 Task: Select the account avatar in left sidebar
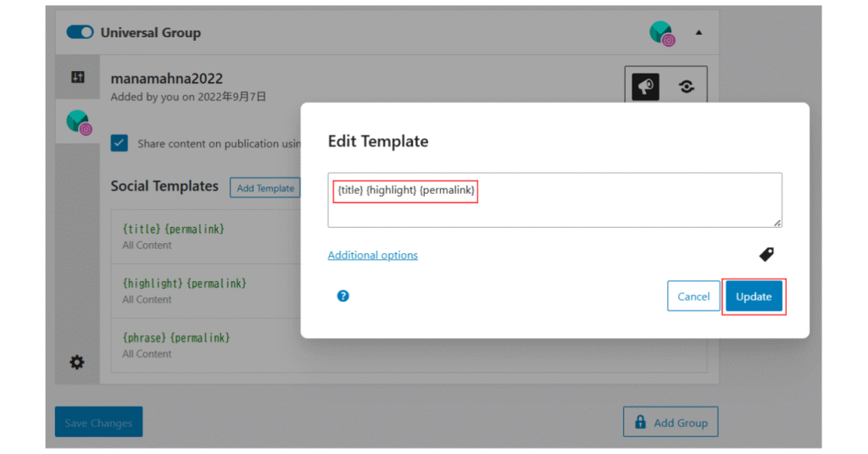point(78,122)
